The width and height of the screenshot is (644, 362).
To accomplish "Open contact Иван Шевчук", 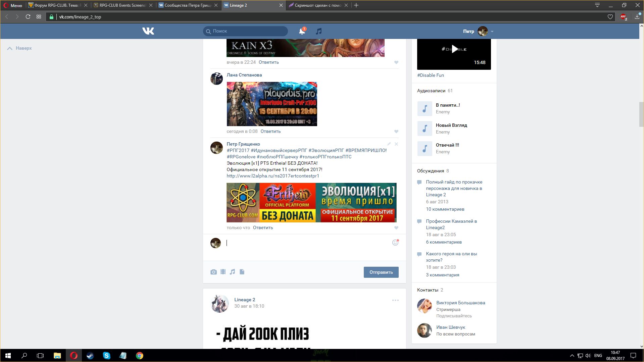I will coord(451,327).
